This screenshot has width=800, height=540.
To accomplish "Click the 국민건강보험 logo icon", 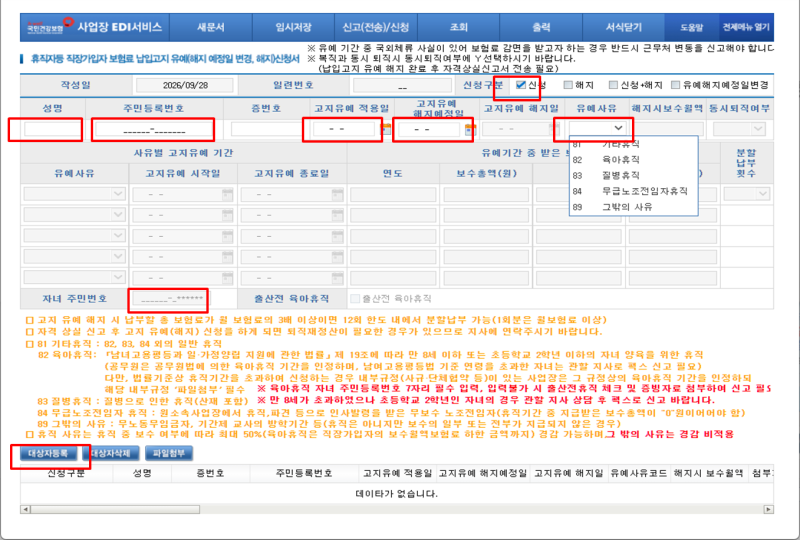I will tap(50, 26).
